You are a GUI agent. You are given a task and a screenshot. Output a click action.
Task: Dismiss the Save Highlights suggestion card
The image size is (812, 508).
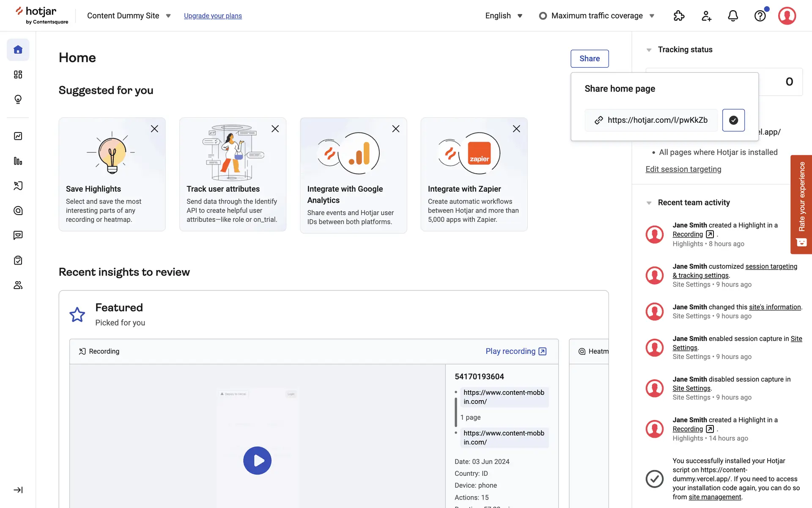154,129
